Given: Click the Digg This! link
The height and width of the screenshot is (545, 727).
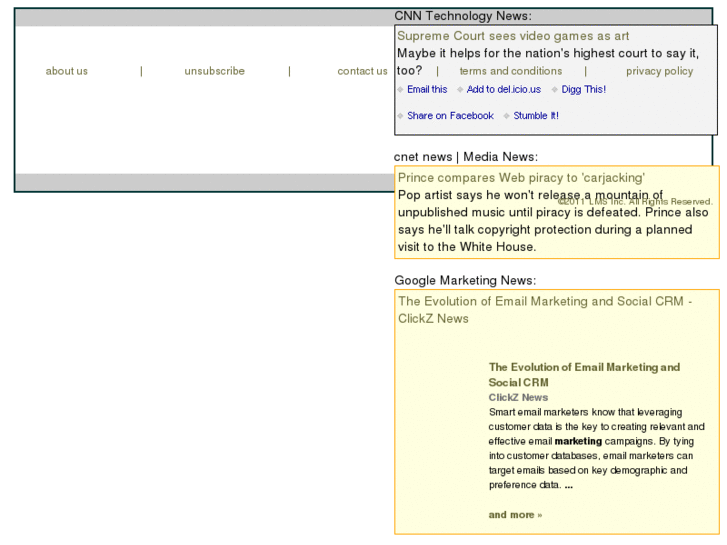Looking at the screenshot, I should click(583, 89).
